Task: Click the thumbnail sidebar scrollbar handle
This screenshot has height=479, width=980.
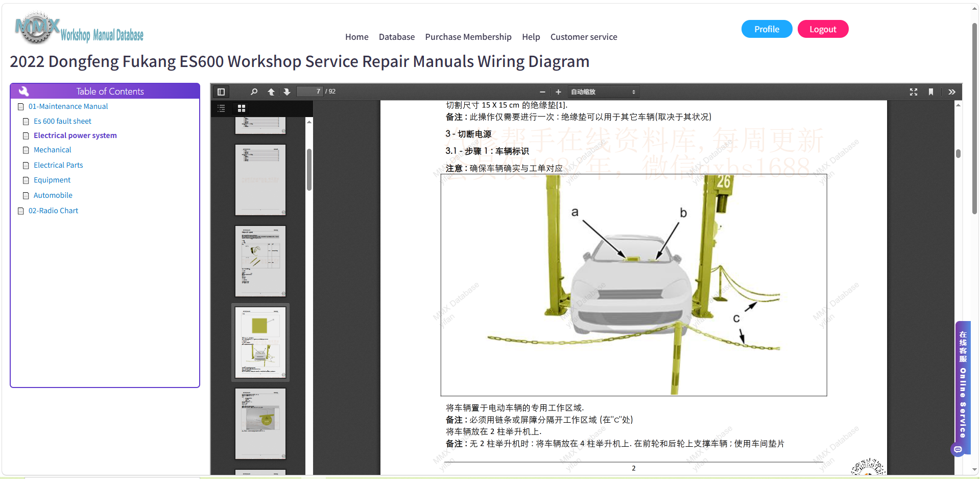Action: (x=309, y=170)
